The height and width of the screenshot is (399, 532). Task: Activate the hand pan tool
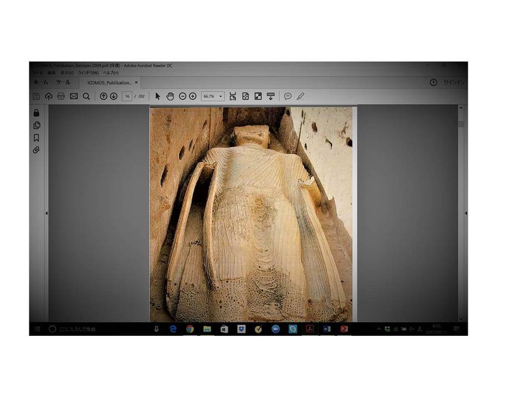pos(170,96)
